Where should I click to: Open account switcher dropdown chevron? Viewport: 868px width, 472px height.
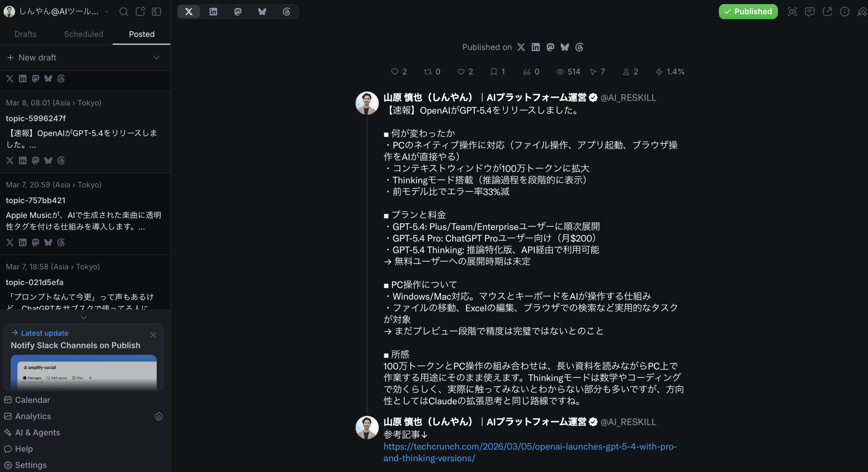coord(106,12)
